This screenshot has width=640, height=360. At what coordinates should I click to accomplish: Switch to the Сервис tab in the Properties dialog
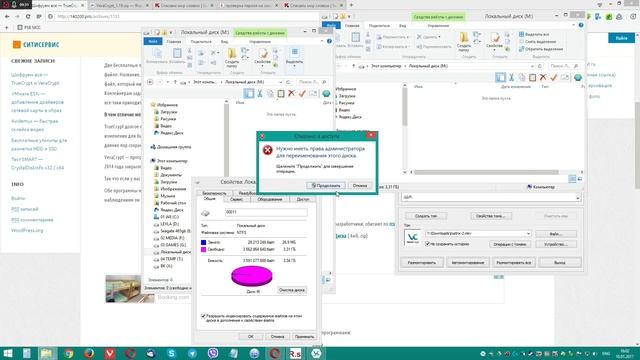point(237,199)
